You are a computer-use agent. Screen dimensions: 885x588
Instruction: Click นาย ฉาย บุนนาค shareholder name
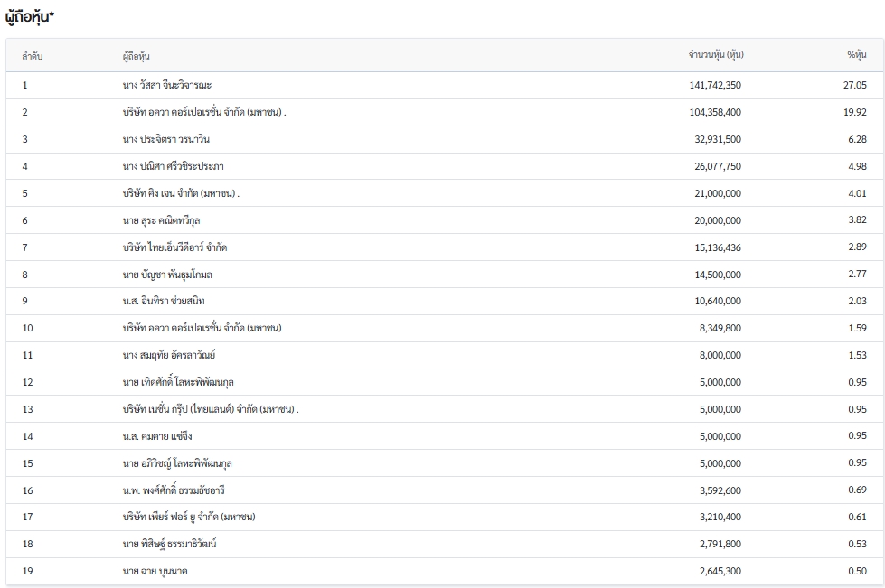click(x=155, y=571)
